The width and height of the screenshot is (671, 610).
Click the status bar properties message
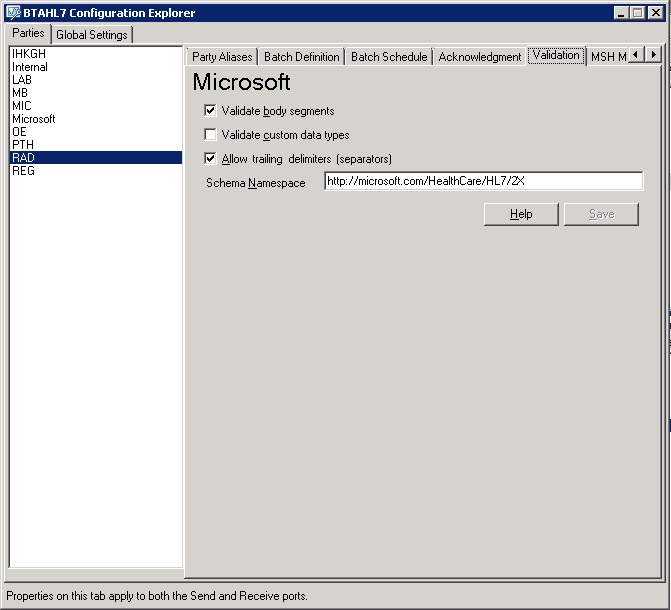[157, 596]
